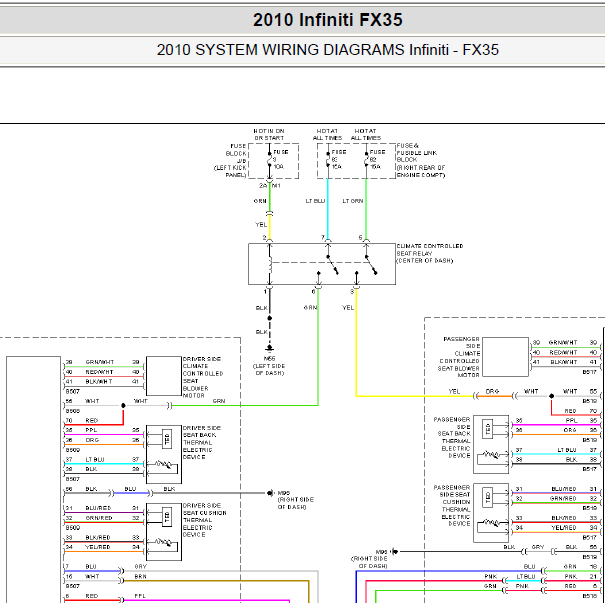Click the M56 ground symbol

tap(269, 348)
